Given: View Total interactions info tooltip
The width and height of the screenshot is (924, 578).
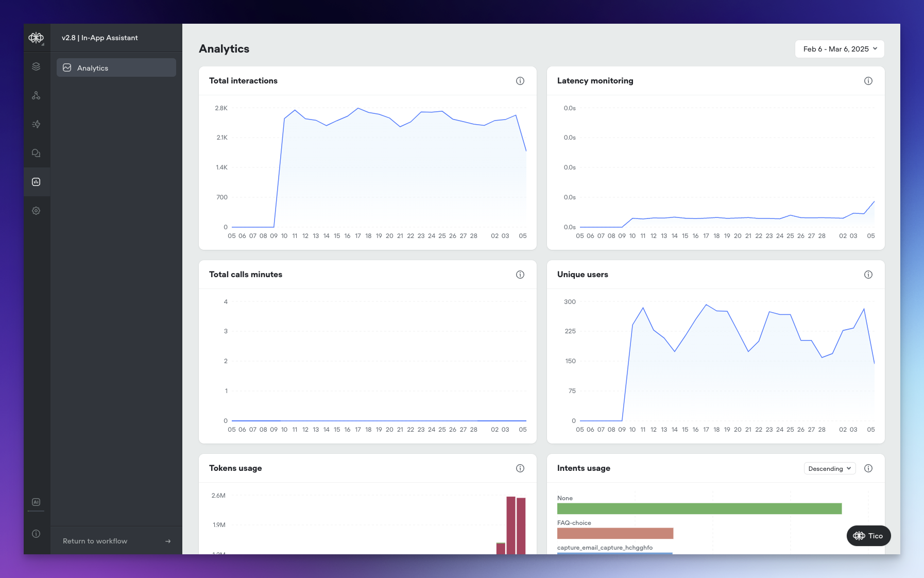Looking at the screenshot, I should pos(520,81).
